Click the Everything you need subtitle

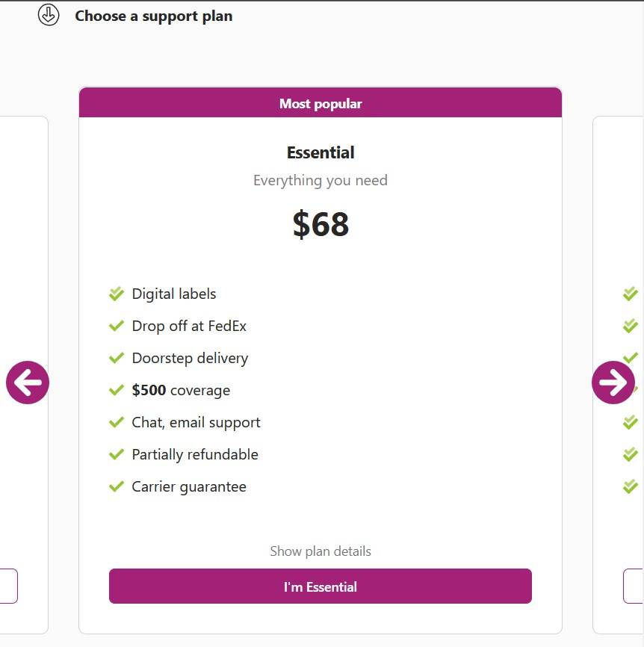click(x=321, y=180)
